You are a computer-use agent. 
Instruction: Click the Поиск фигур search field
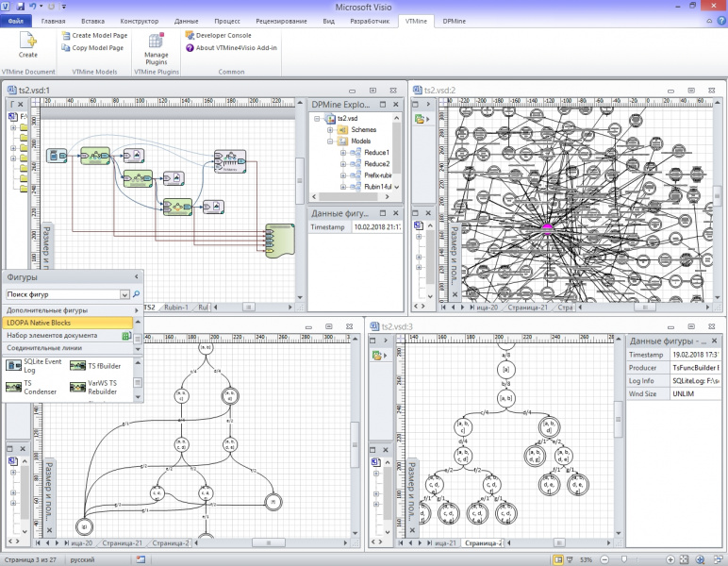(63, 294)
